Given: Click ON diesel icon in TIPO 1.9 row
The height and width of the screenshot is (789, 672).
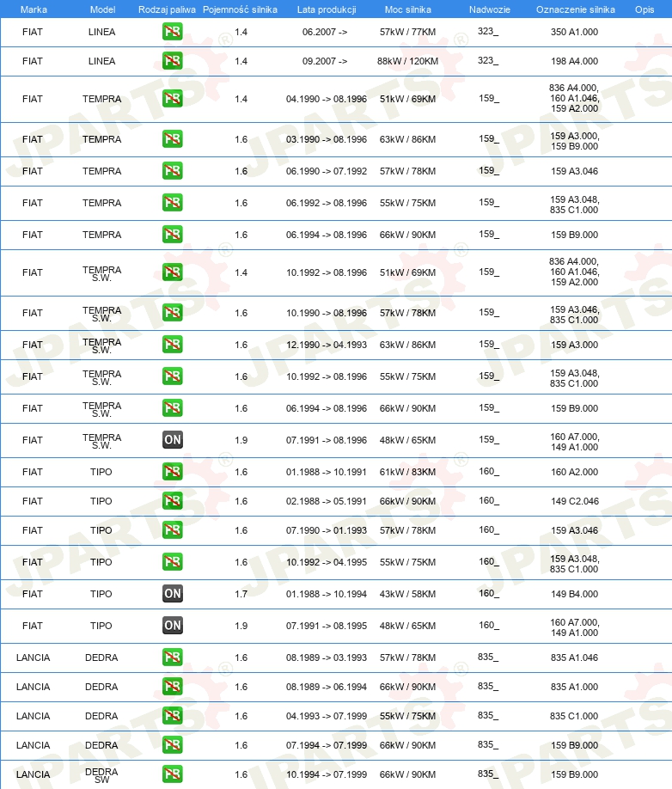Looking at the screenshot, I should 172,626.
